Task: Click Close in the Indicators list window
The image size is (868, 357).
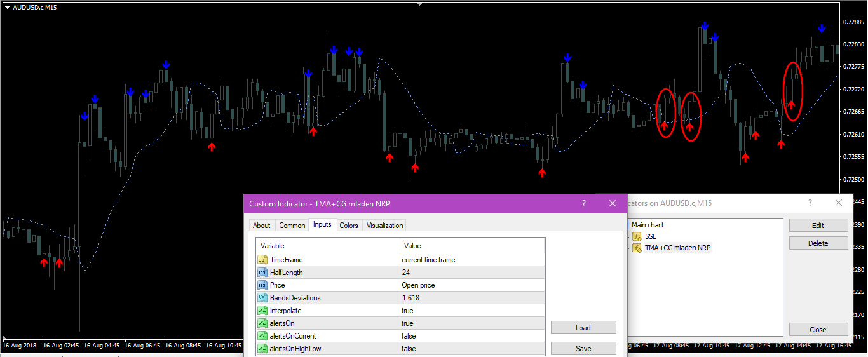Action: (x=818, y=330)
